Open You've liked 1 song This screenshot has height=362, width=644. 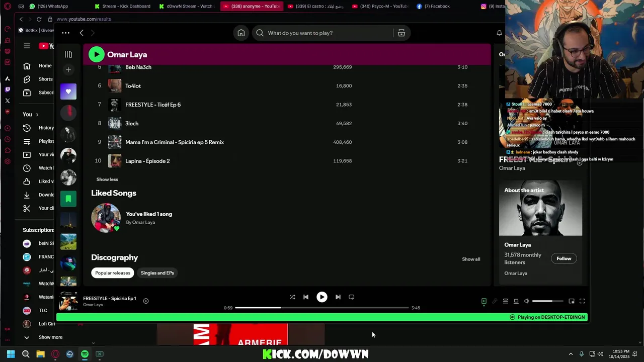149,214
